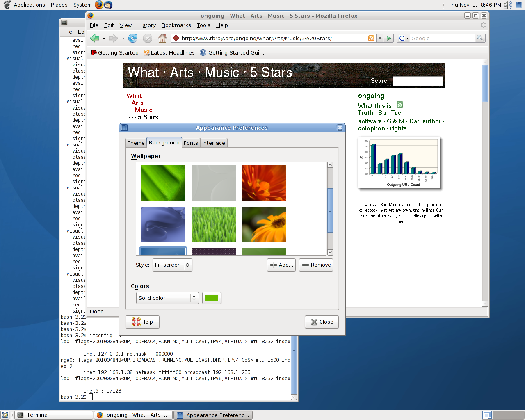Open the Getting Started Gui... bookmark

click(x=232, y=52)
